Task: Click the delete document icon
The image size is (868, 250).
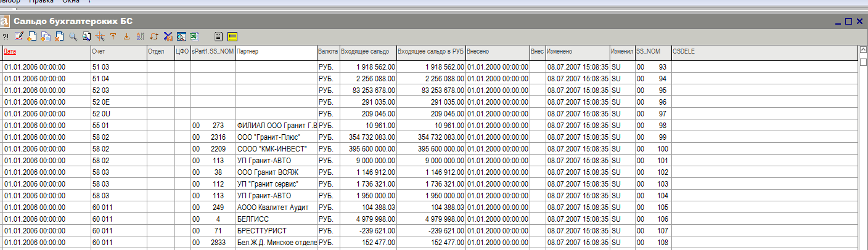Action: tap(59, 37)
